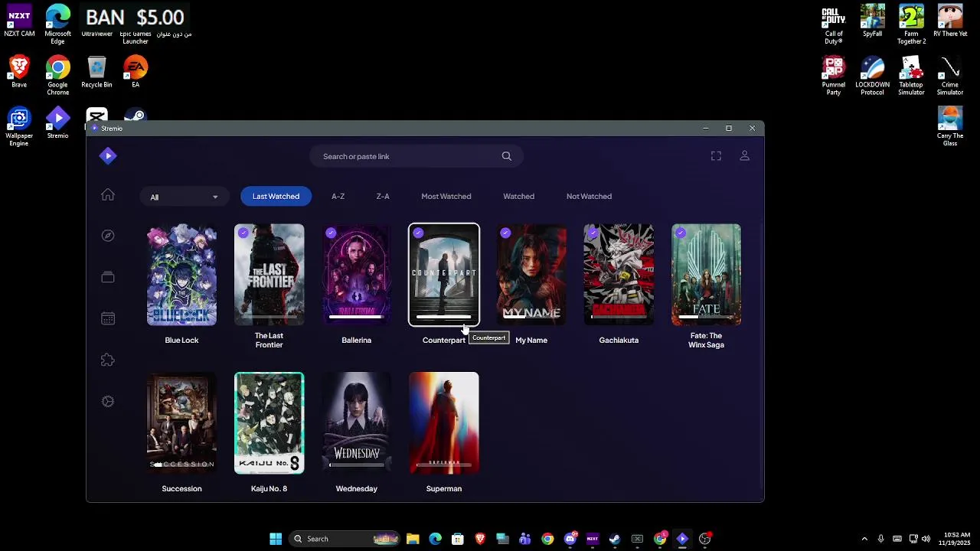980x551 pixels.
Task: Select the Recycle Bin desktop icon
Action: (x=96, y=72)
